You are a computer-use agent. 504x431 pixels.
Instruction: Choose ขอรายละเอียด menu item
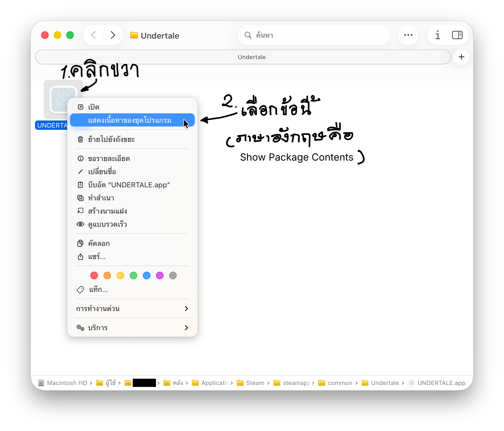click(x=132, y=158)
